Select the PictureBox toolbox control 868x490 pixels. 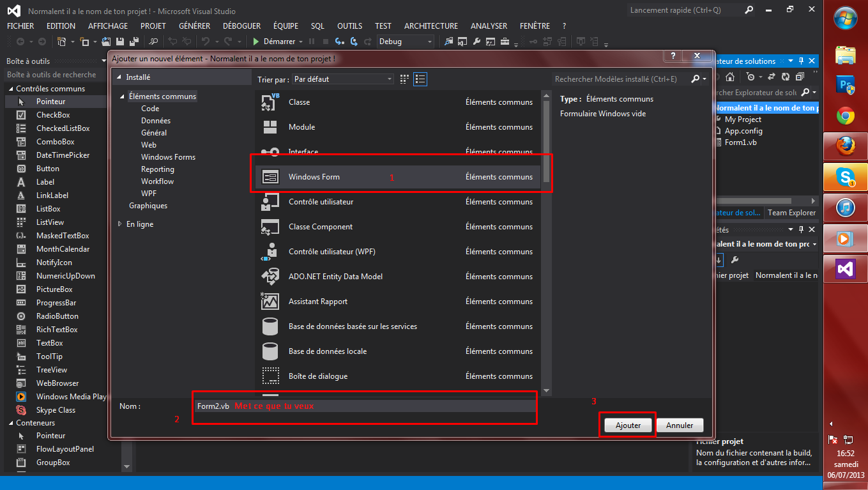55,289
